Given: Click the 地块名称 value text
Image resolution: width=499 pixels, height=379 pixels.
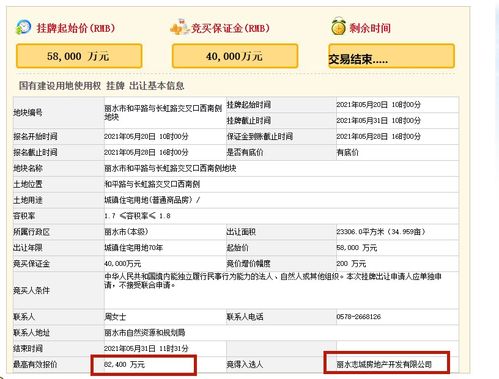Looking at the screenshot, I should (x=170, y=168).
